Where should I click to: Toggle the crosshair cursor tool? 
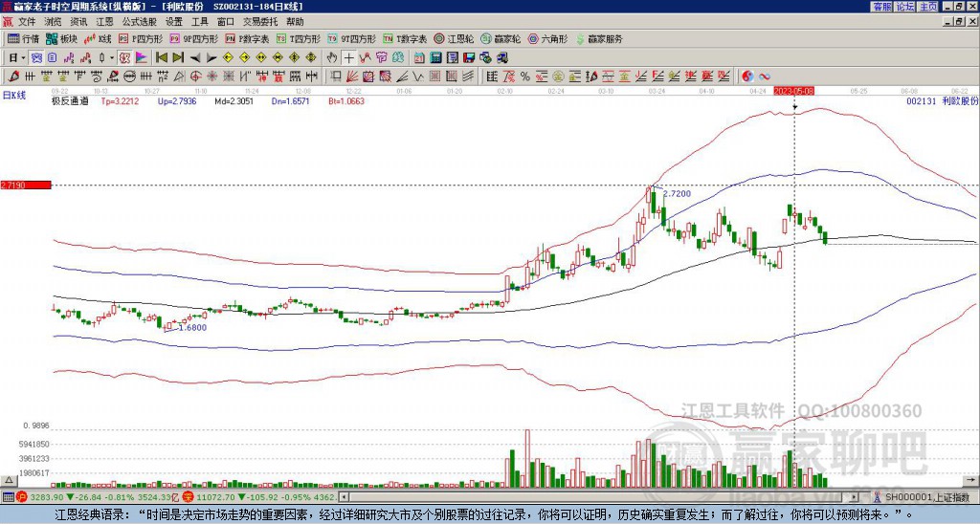[348, 57]
